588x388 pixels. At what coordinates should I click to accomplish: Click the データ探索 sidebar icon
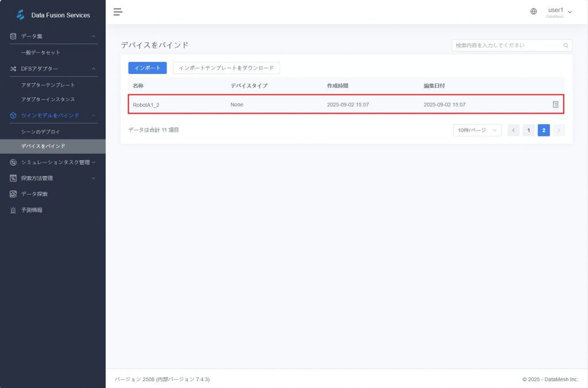[13, 194]
